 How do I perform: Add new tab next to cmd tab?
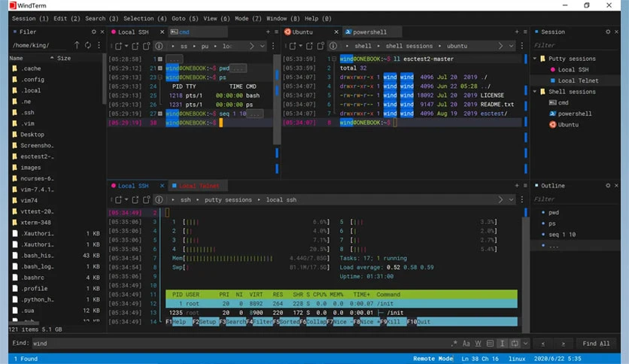(x=268, y=32)
